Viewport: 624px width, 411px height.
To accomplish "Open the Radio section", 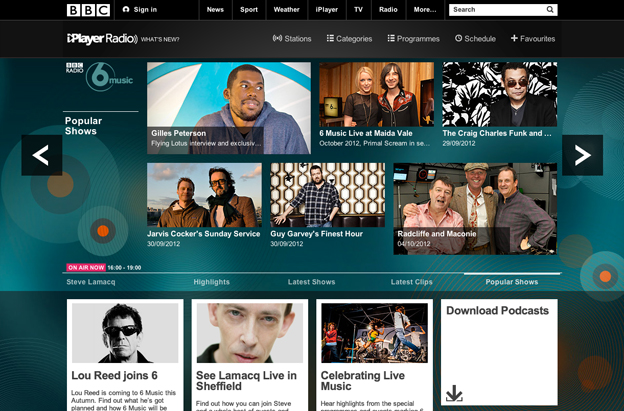I will [388, 10].
